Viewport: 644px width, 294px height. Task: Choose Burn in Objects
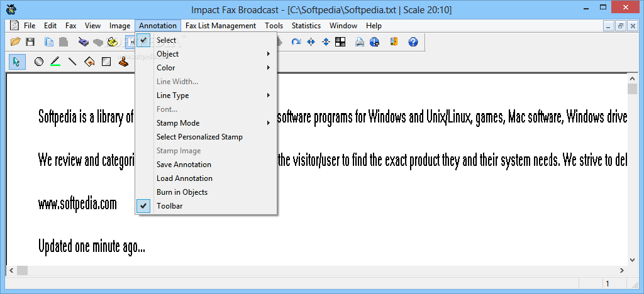pos(206,192)
